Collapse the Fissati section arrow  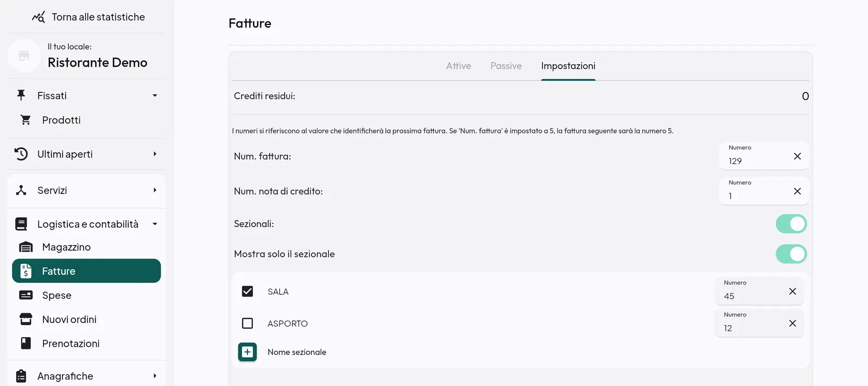click(x=155, y=96)
